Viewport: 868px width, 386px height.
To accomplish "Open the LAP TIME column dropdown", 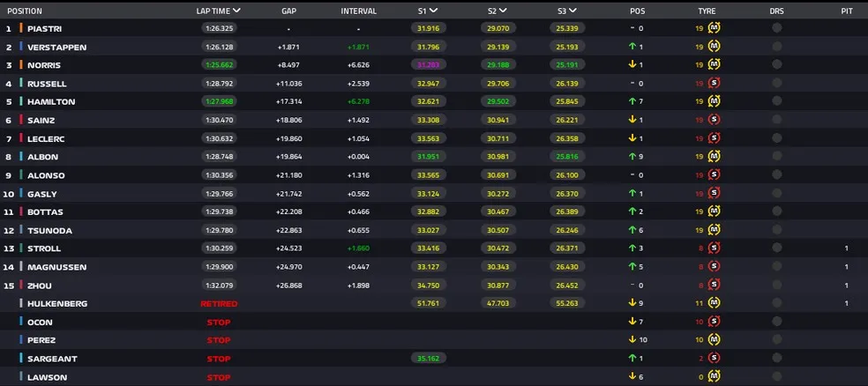I will tap(236, 11).
